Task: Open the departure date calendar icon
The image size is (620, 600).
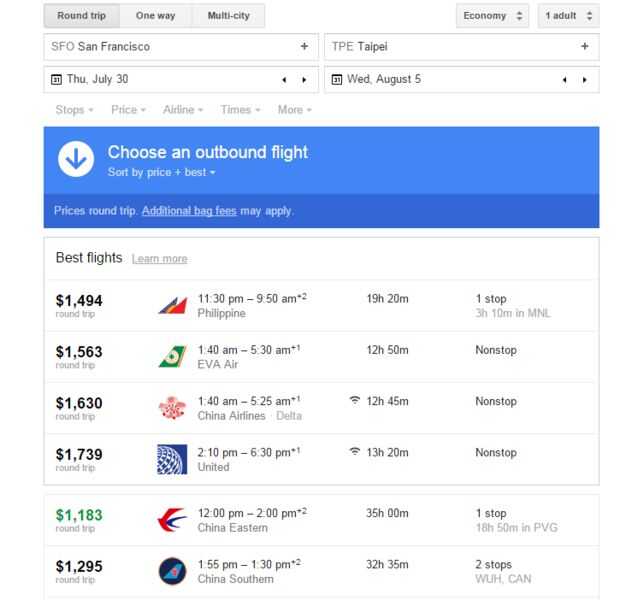Action: [x=56, y=79]
